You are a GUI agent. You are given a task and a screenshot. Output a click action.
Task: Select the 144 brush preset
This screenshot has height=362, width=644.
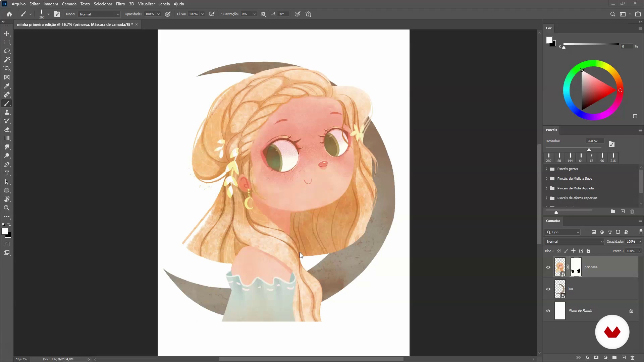(570, 157)
